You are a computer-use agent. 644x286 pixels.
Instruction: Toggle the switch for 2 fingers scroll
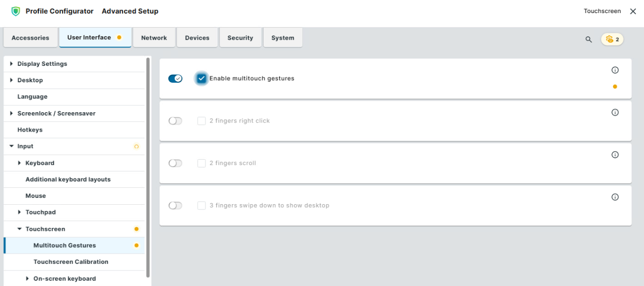coord(175,164)
